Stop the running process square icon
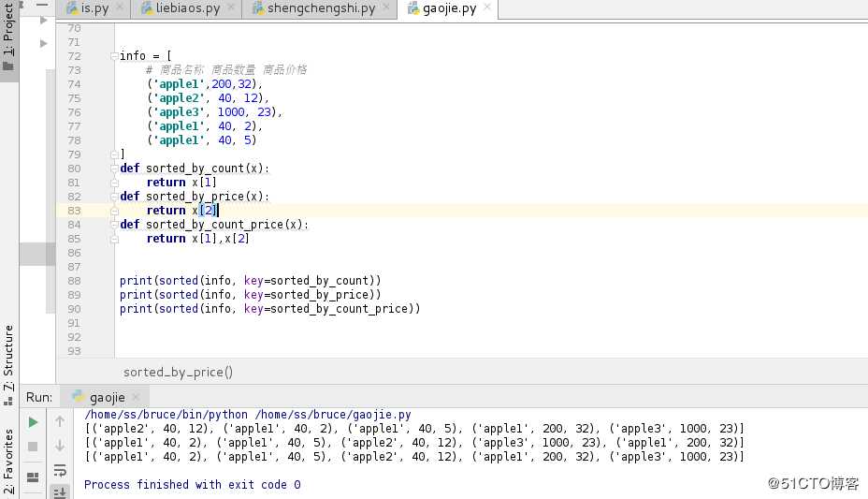Viewport: 868px width, 499px height. 33,447
